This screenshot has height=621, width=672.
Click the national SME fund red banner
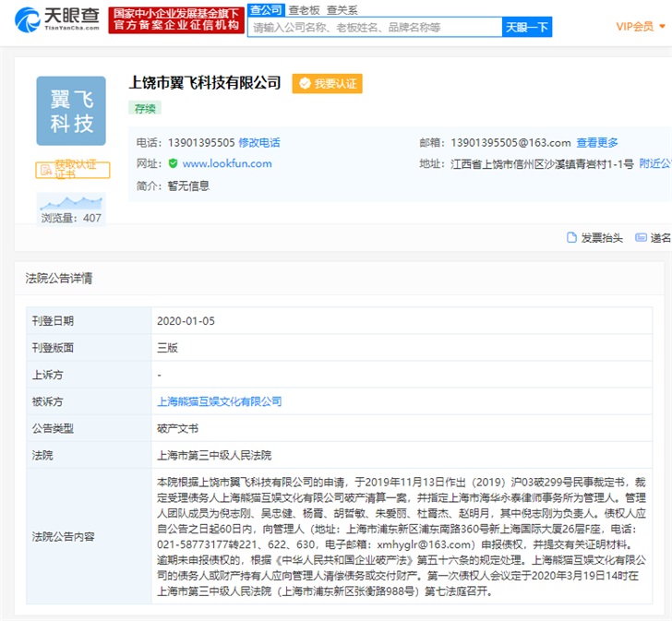(x=175, y=19)
